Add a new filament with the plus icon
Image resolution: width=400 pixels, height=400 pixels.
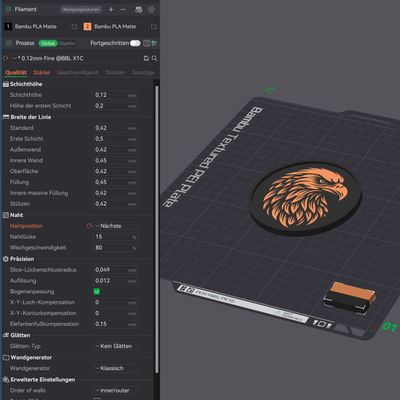click(x=111, y=10)
